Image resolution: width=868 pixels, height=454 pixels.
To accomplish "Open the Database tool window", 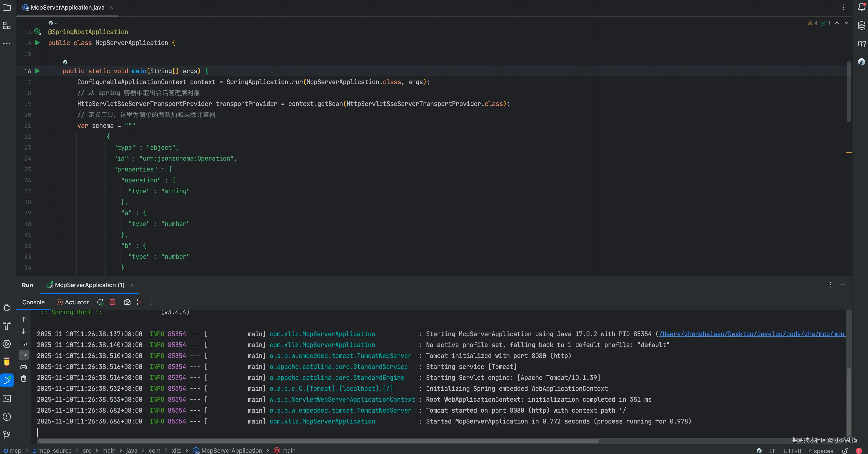I will [x=861, y=26].
